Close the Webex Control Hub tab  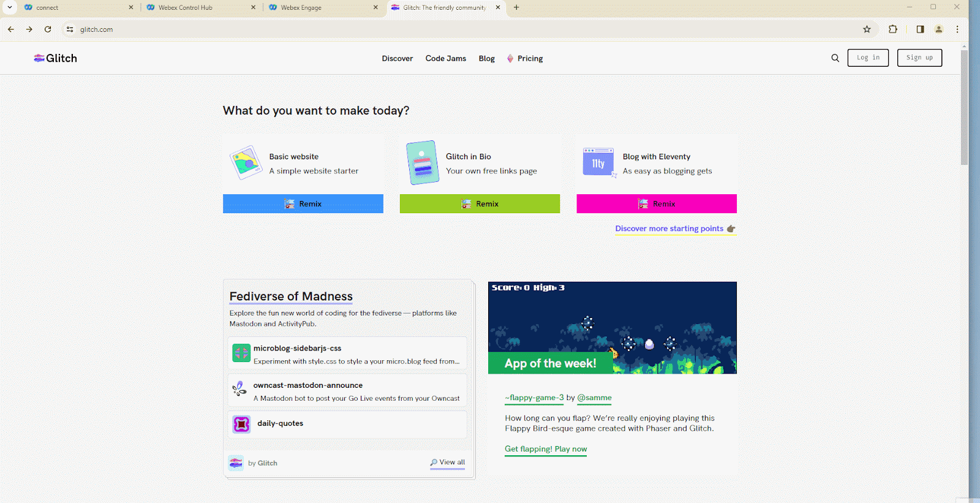[x=254, y=7]
